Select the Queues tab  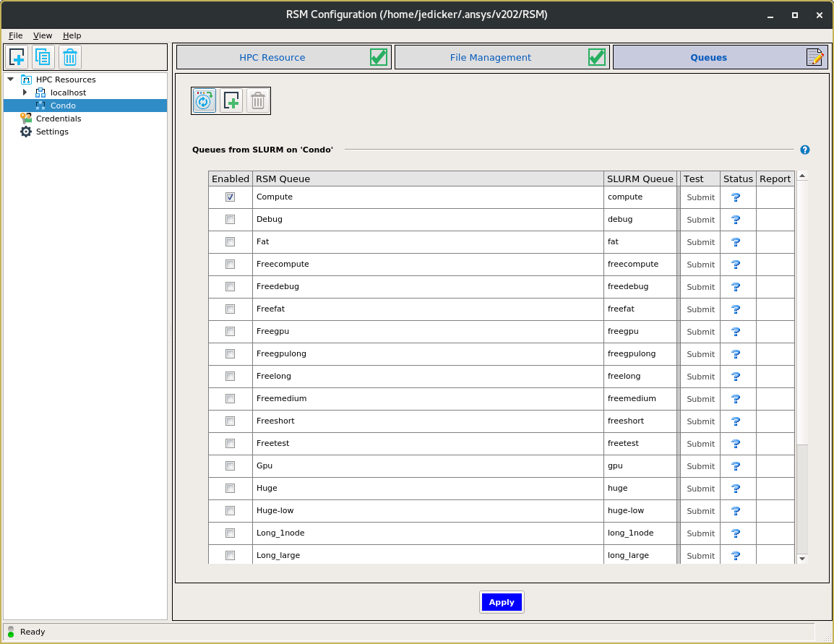721,57
